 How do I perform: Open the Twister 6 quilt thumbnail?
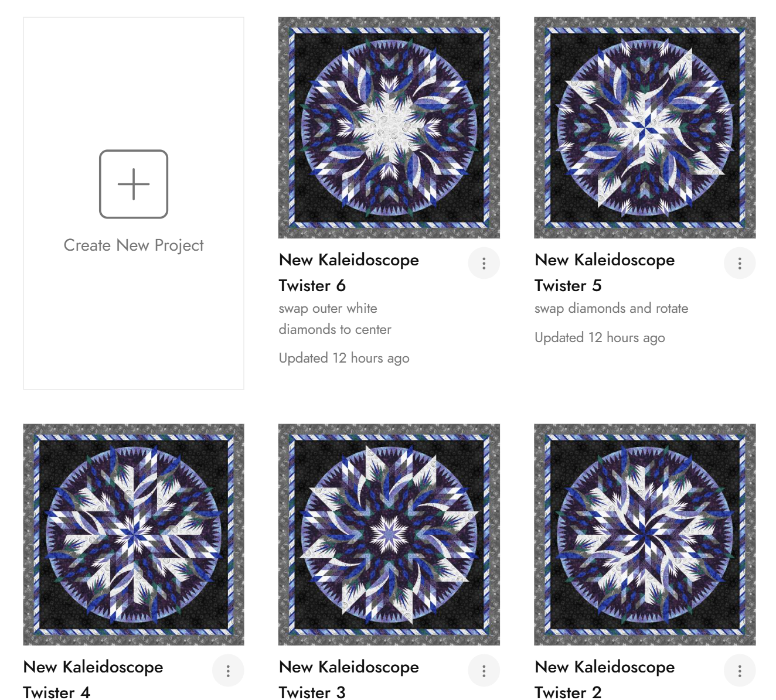pyautogui.click(x=389, y=128)
